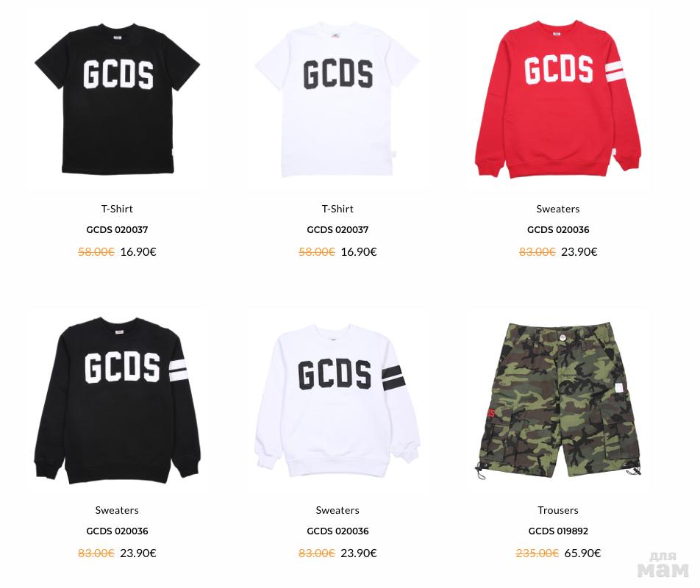Image resolution: width=700 pixels, height=588 pixels.
Task: Open GCDS 019892 product title
Action: coord(558,531)
